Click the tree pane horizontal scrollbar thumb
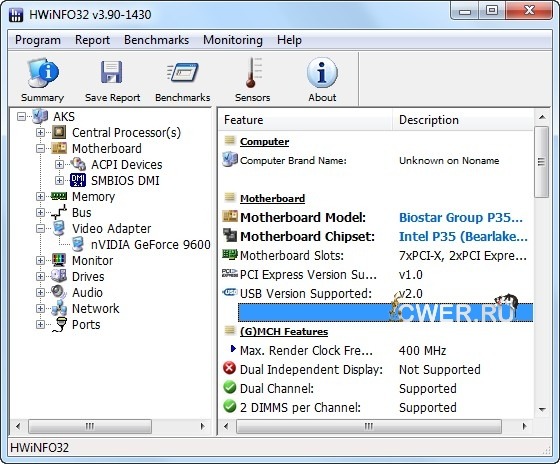Screen dimensions: 560x464 [90, 426]
